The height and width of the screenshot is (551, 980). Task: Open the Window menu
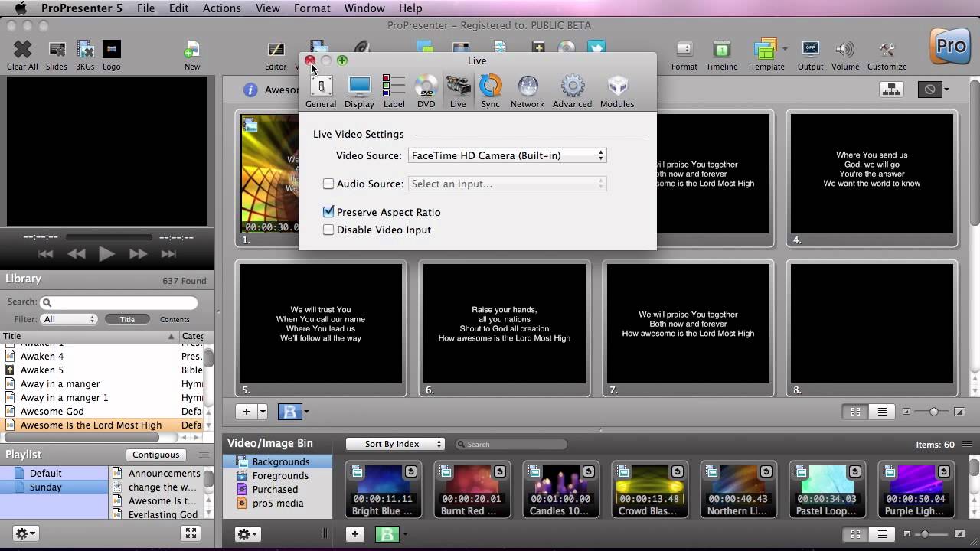coord(364,8)
